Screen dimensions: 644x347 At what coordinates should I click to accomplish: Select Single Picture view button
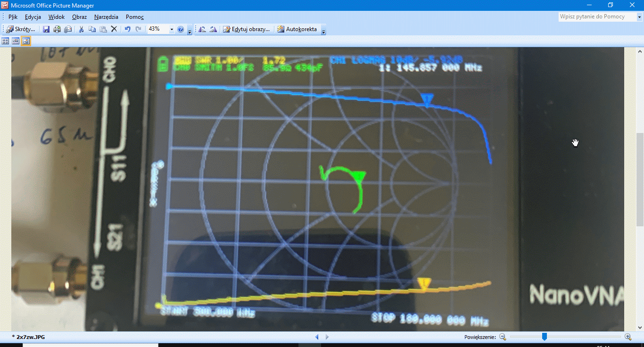[26, 41]
